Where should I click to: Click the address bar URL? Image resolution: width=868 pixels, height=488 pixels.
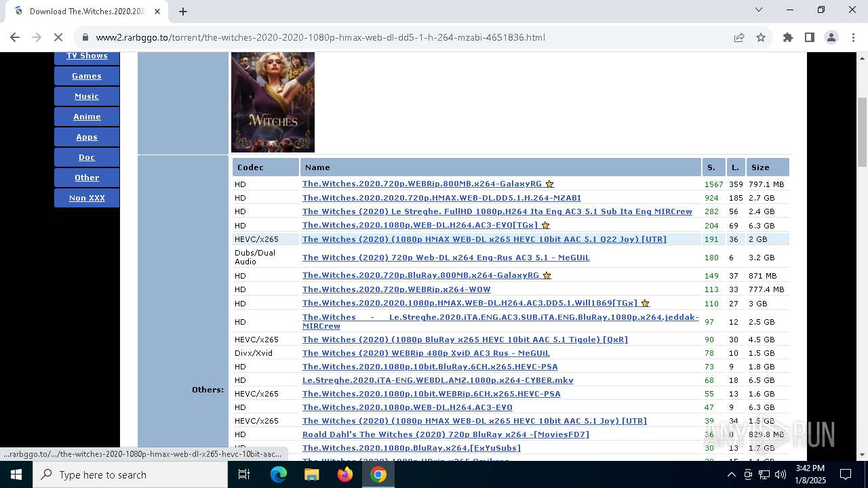click(320, 37)
